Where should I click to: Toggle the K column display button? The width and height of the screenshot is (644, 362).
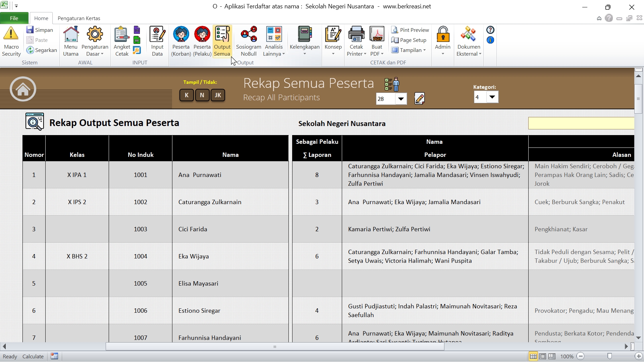(186, 95)
